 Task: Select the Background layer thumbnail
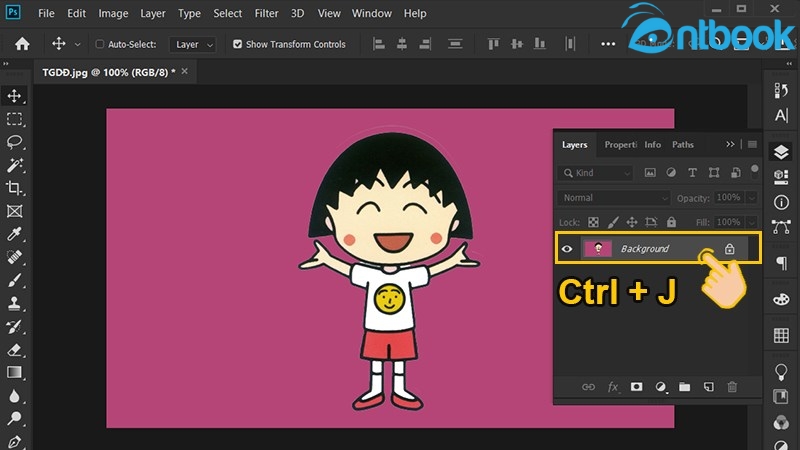click(597, 249)
